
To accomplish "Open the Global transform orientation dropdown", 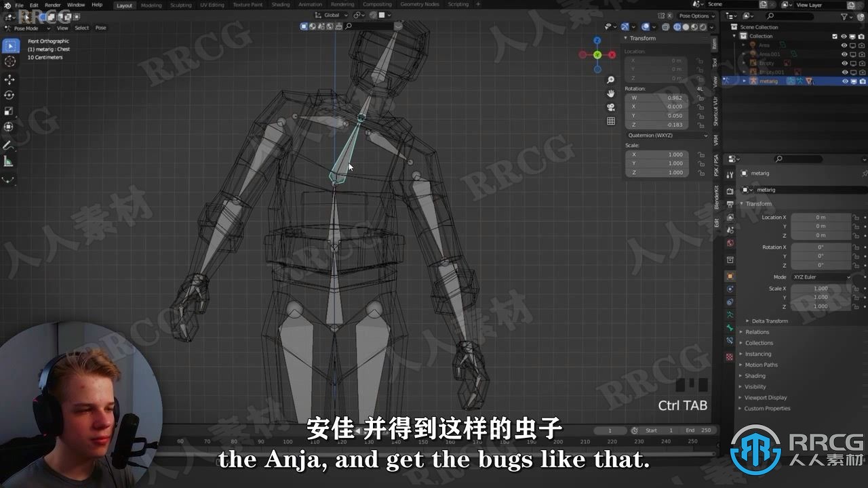I will (x=332, y=15).
